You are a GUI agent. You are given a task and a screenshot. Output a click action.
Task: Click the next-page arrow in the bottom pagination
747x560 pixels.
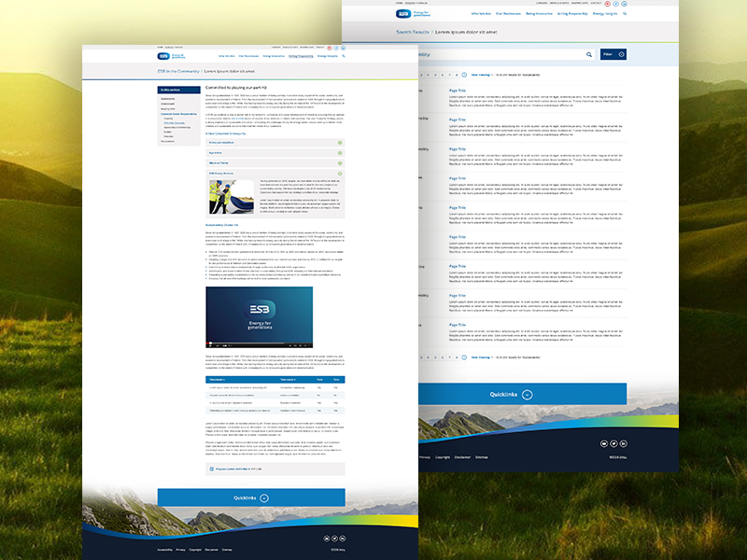(464, 357)
